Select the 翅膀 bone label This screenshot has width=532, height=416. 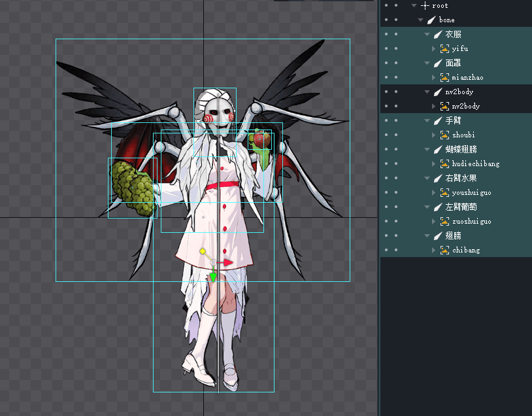[453, 235]
